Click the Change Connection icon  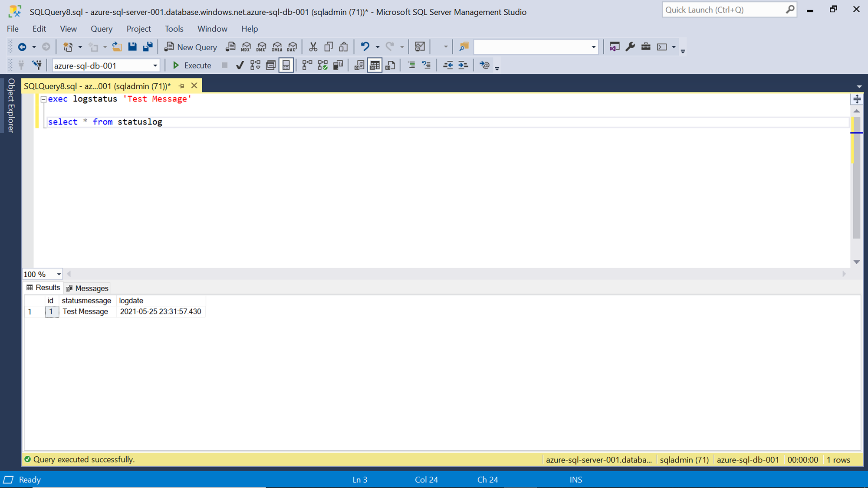point(37,66)
